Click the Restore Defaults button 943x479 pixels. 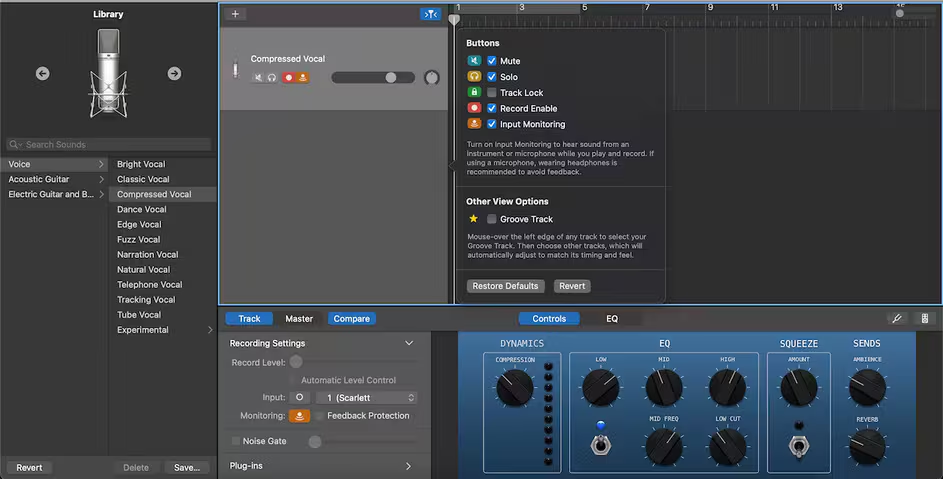click(x=505, y=286)
